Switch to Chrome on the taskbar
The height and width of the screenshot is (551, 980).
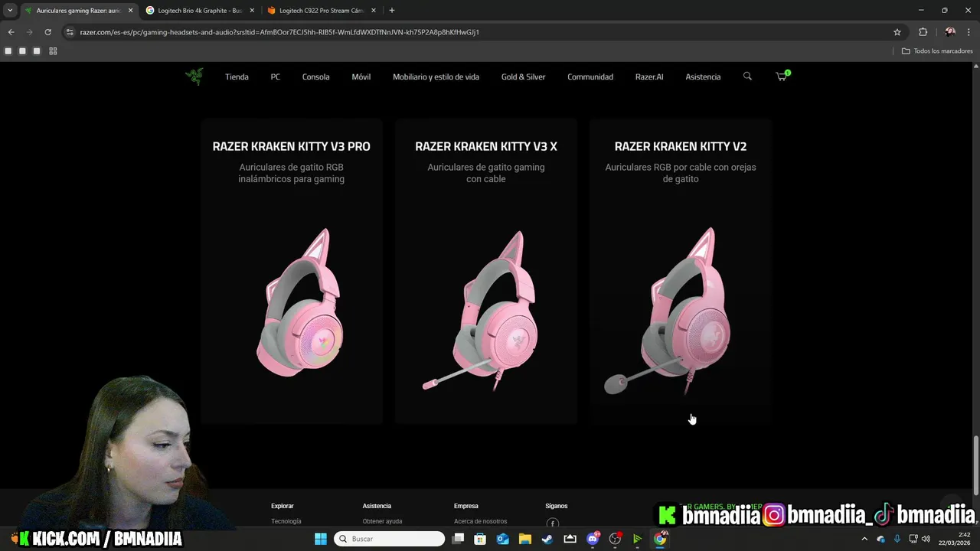click(660, 539)
